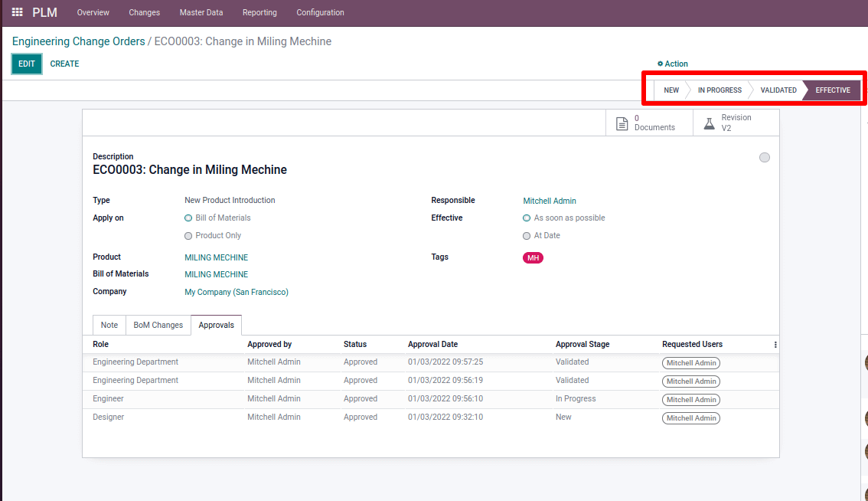Open the MILING MECHINE product link
Image resolution: width=868 pixels, height=501 pixels.
click(x=217, y=257)
